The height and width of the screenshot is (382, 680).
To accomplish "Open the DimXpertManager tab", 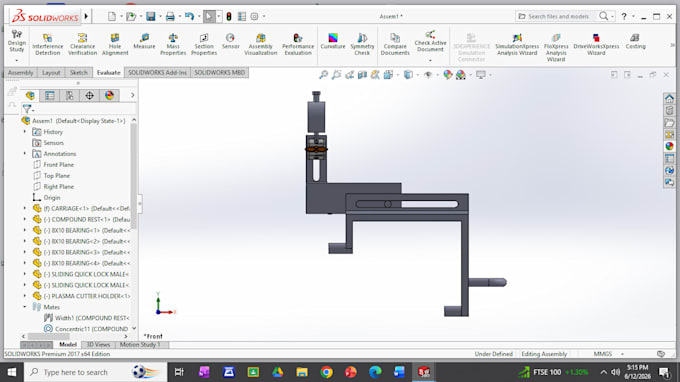I will (x=89, y=95).
